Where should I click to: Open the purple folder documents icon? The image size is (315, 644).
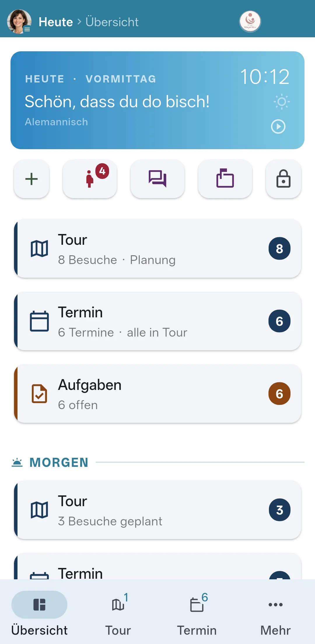tap(225, 179)
